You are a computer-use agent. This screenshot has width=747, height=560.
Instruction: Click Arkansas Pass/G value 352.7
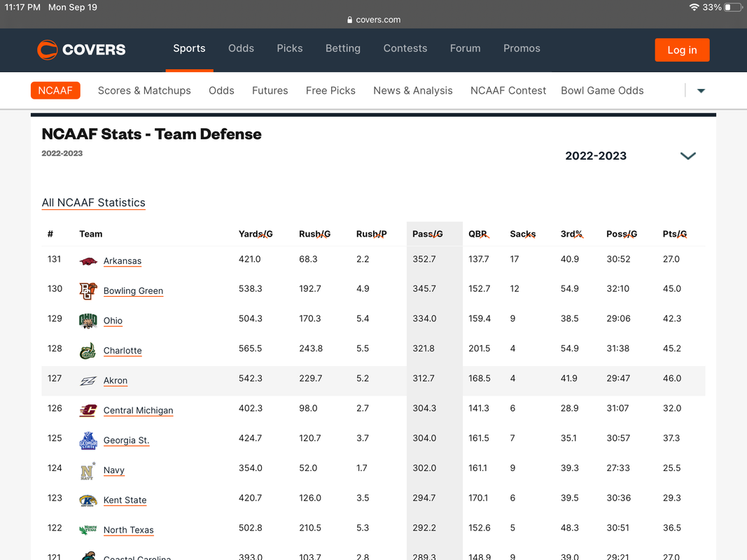pos(424,259)
